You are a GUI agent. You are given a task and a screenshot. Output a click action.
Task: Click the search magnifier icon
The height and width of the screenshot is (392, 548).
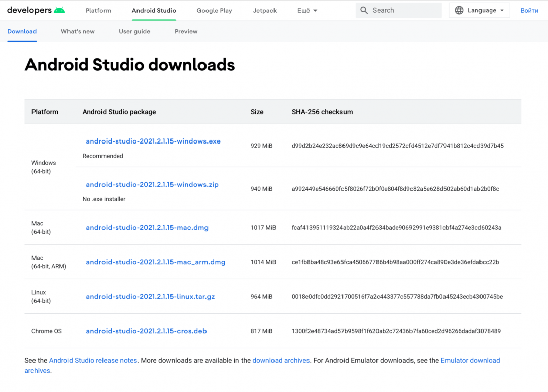click(364, 10)
